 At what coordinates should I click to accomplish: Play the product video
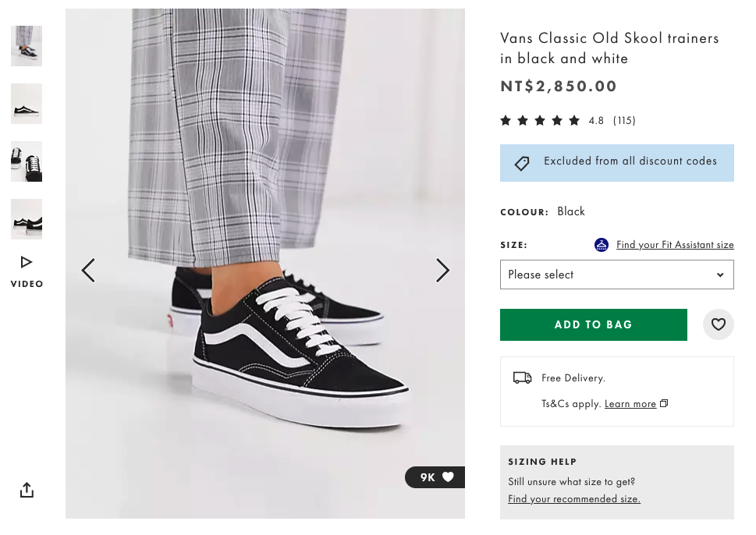(27, 270)
